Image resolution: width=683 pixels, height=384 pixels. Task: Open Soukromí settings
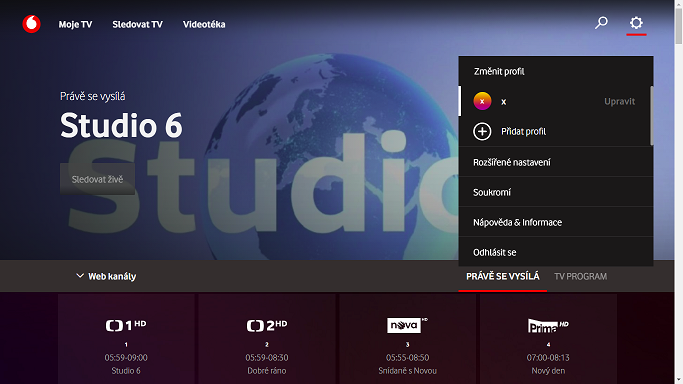point(556,192)
